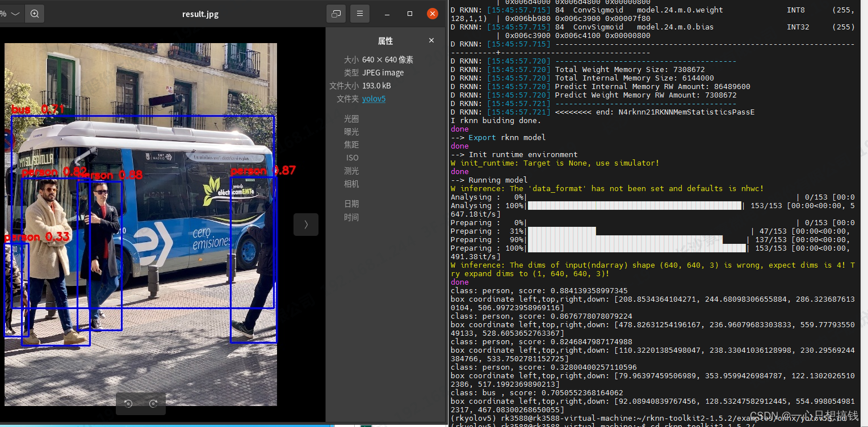
Task: Maximize the result.jpg viewer window
Action: point(410,14)
